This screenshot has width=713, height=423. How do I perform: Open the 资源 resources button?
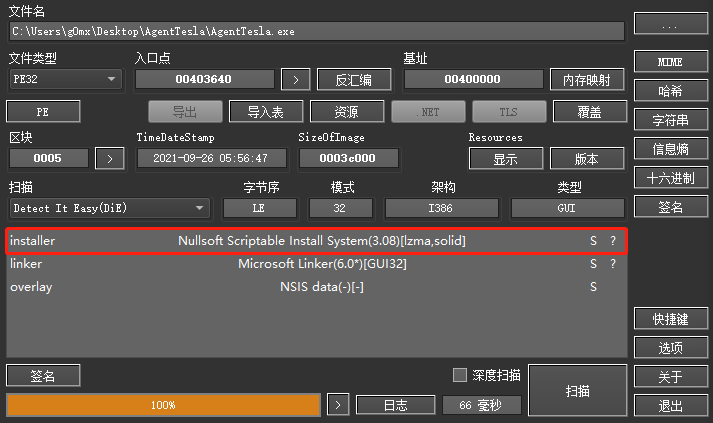pos(347,111)
